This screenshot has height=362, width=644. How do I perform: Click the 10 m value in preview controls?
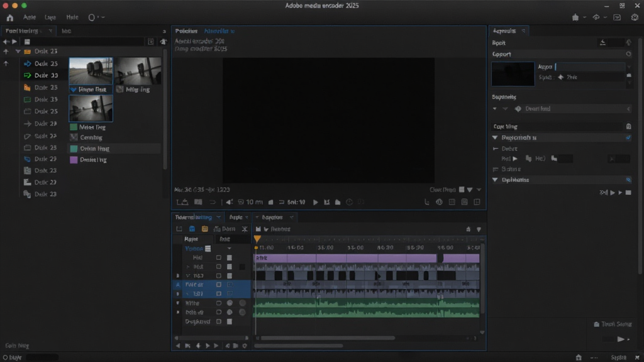(x=254, y=202)
